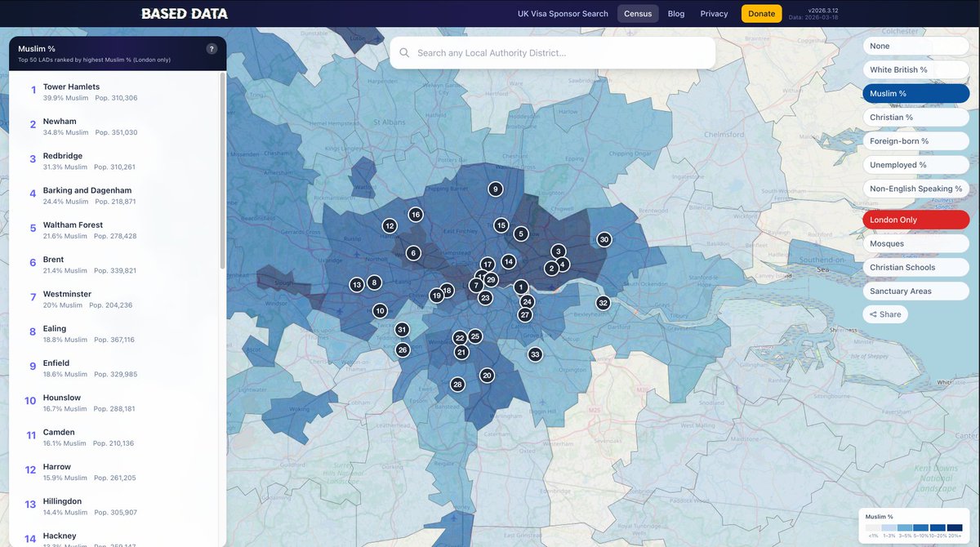Click map marker number 14
Screen dimensions: 980x547
pos(509,262)
